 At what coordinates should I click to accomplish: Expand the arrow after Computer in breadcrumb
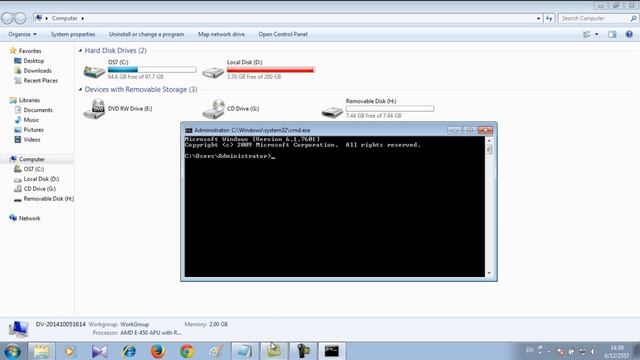tap(82, 18)
